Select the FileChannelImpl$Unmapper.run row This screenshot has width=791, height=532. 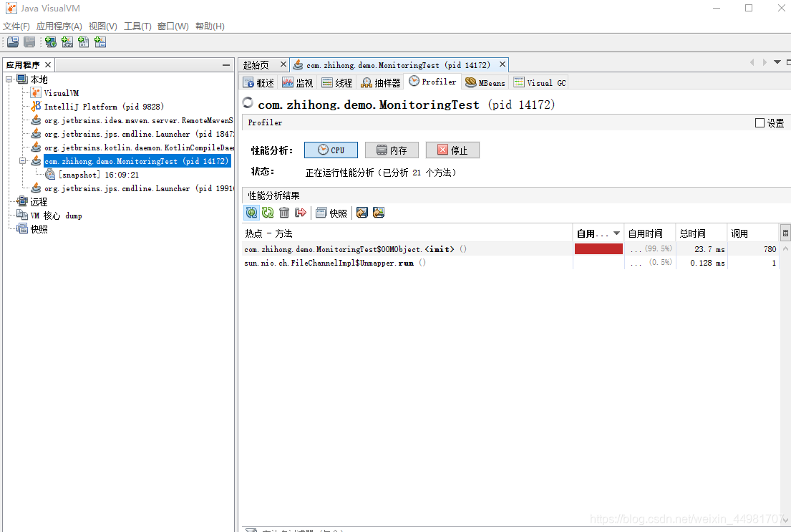tap(510, 263)
